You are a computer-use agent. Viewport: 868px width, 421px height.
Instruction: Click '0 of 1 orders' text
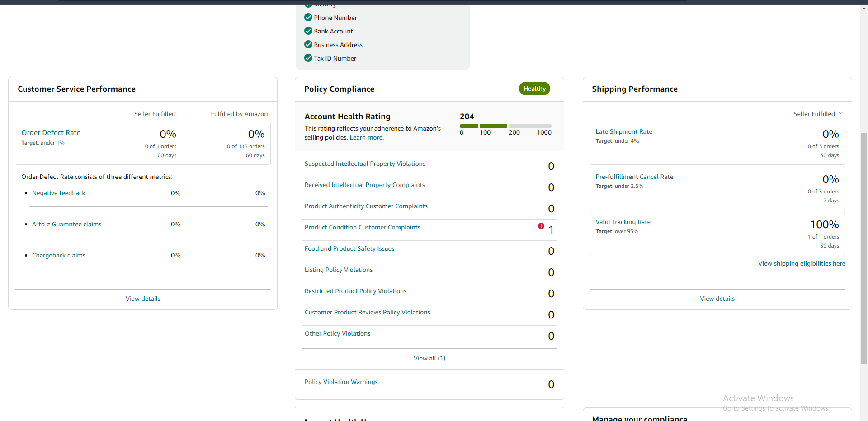(160, 146)
